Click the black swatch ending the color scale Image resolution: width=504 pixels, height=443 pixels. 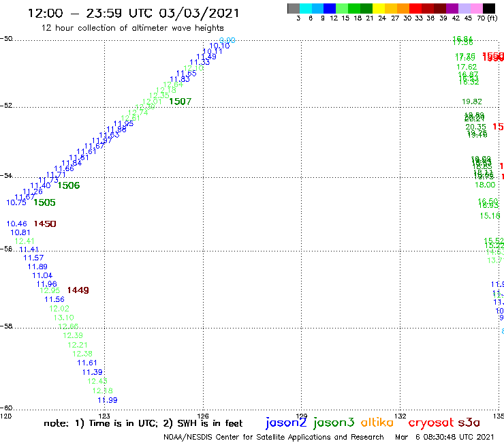tap(489, 8)
